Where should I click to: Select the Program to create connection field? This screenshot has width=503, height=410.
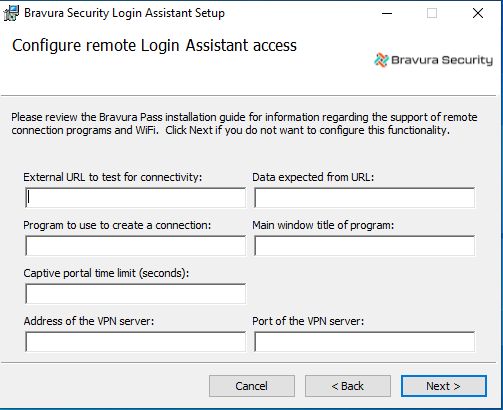pos(136,246)
